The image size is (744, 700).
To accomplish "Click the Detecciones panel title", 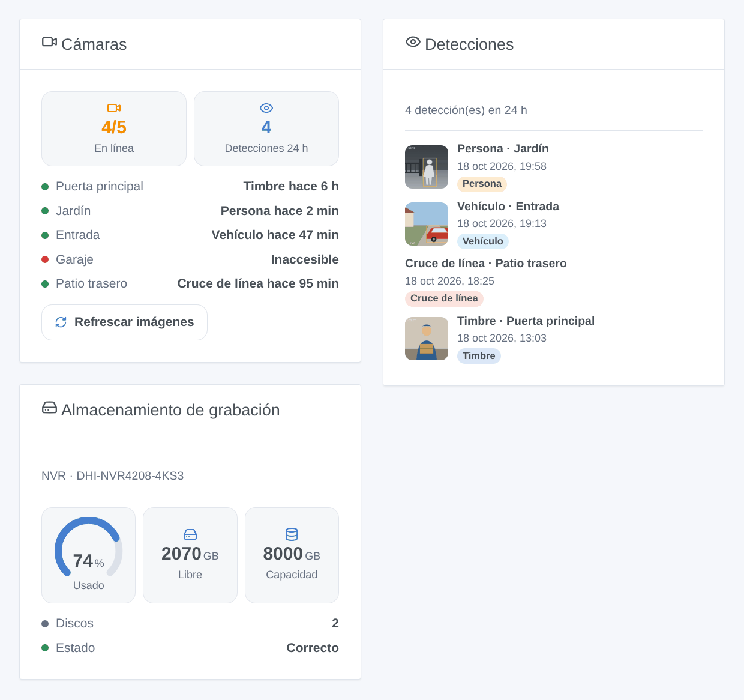I will pyautogui.click(x=469, y=44).
